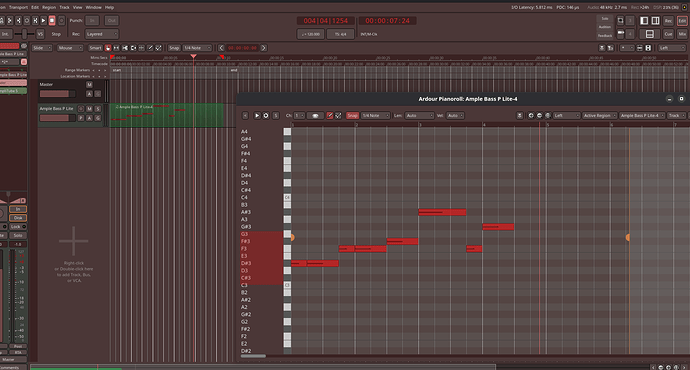690x370 pixels.
Task: Toggle Smart mode in editor toolbar
Action: coord(95,48)
